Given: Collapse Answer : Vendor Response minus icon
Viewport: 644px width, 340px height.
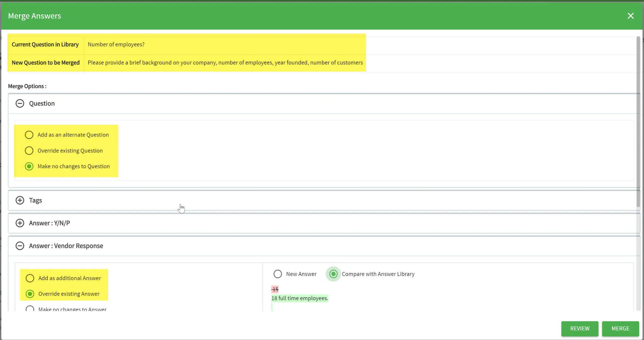Looking at the screenshot, I should coord(20,246).
